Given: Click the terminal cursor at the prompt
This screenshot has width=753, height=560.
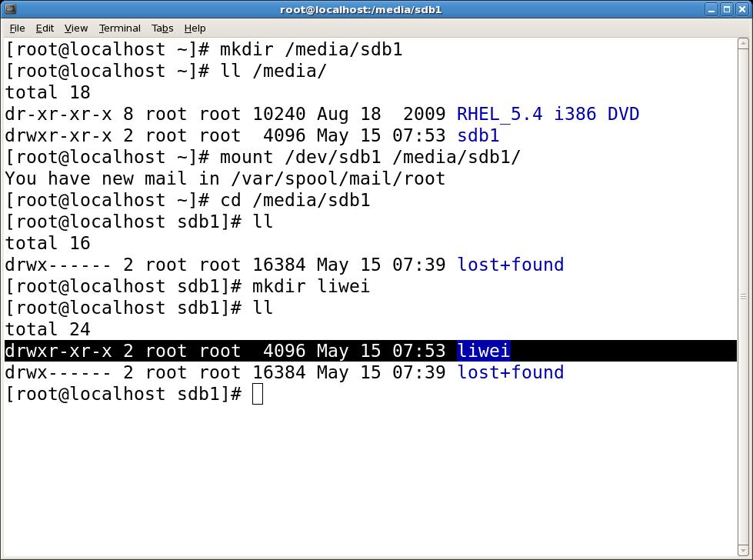Looking at the screenshot, I should [x=259, y=394].
